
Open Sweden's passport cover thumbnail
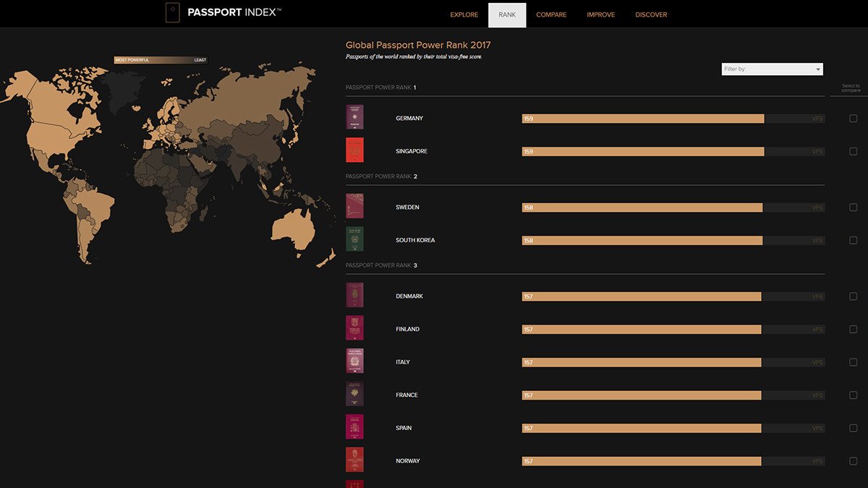coord(354,207)
